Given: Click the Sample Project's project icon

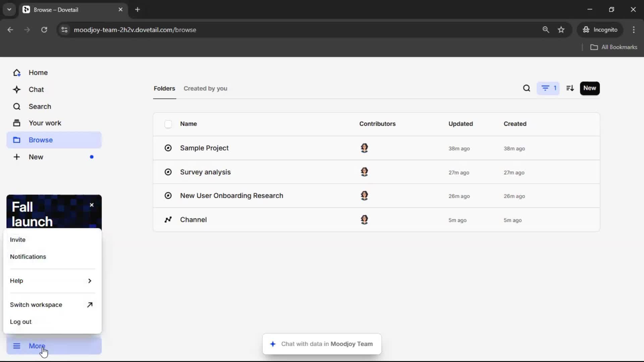Looking at the screenshot, I should pyautogui.click(x=168, y=148).
